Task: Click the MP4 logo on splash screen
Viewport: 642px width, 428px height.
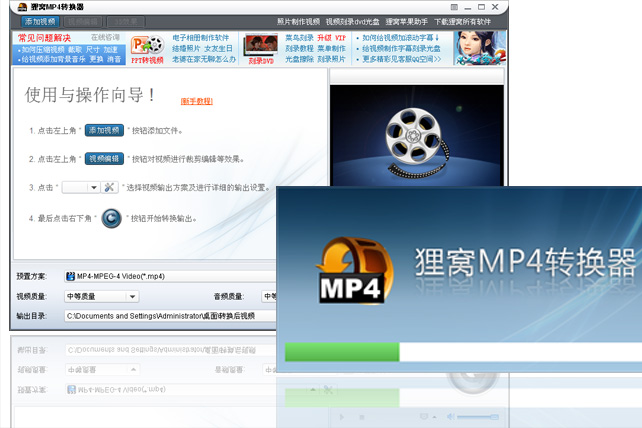Action: pos(355,271)
